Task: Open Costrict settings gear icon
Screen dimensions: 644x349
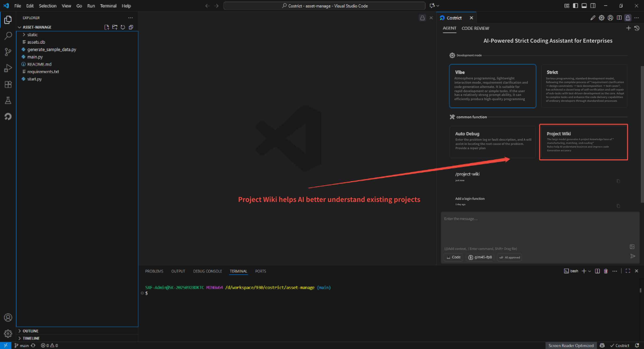Action: (601, 18)
